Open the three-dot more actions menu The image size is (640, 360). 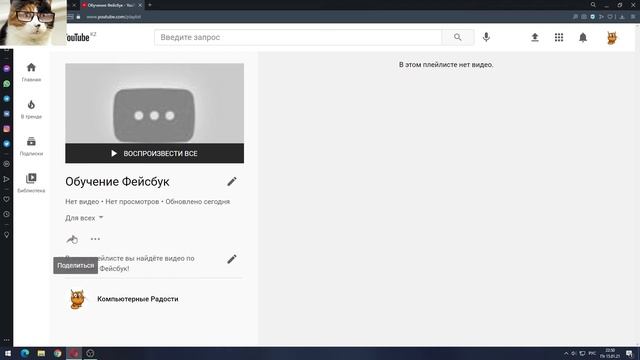(x=95, y=239)
